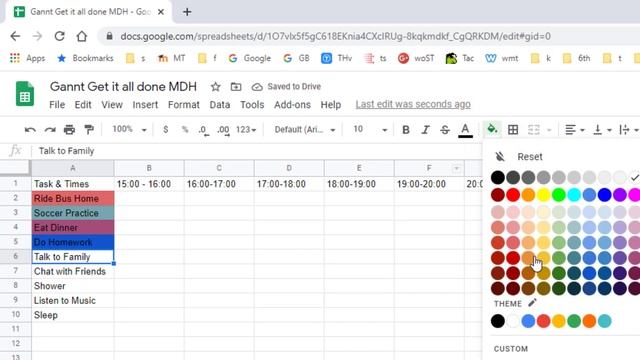Click the formula bar input
640x360 pixels.
tap(257, 151)
